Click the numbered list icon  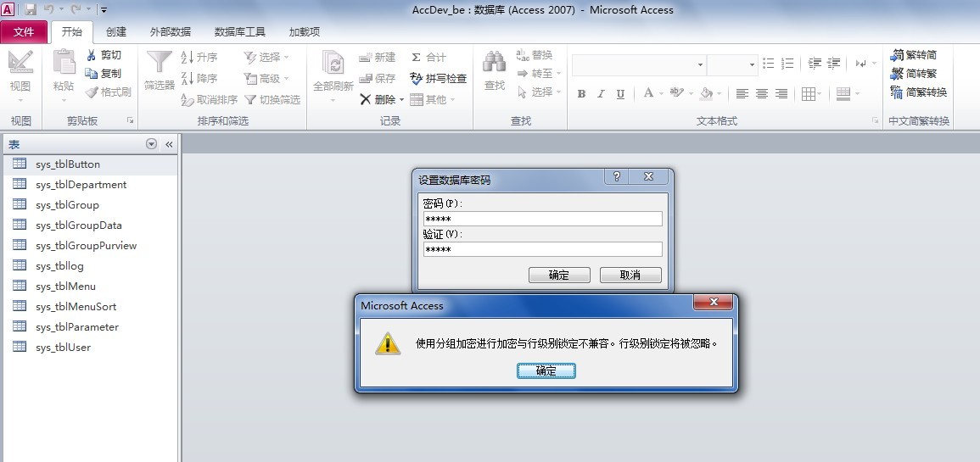point(787,64)
